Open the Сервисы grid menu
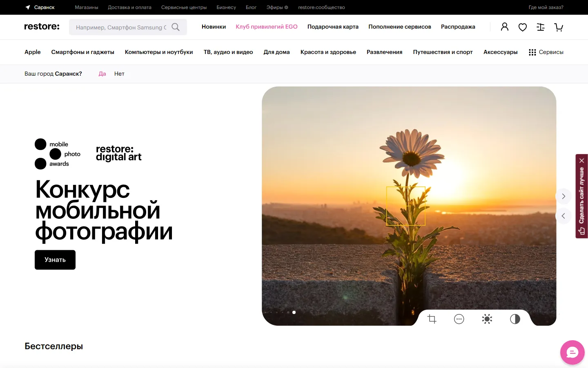The width and height of the screenshot is (588, 368). (x=546, y=52)
